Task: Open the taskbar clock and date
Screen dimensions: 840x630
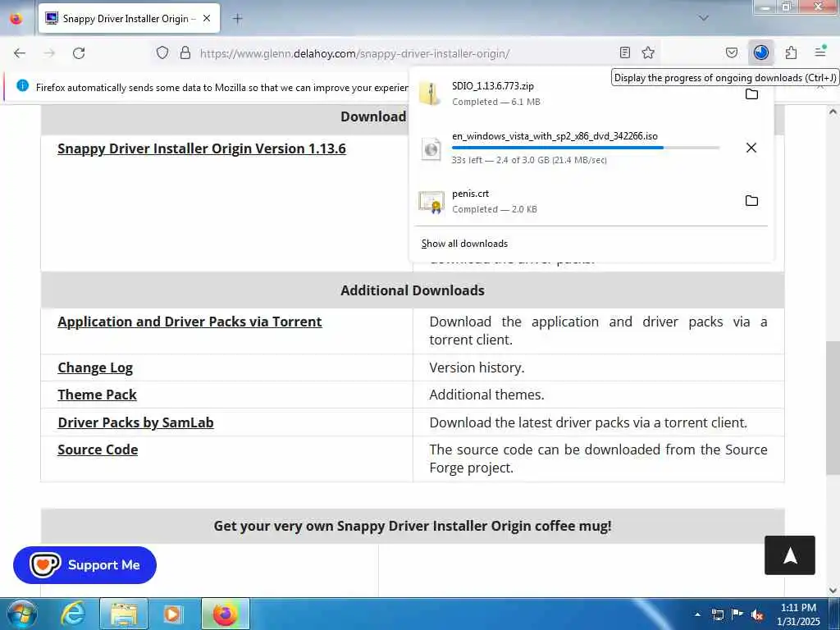Action: (799, 614)
